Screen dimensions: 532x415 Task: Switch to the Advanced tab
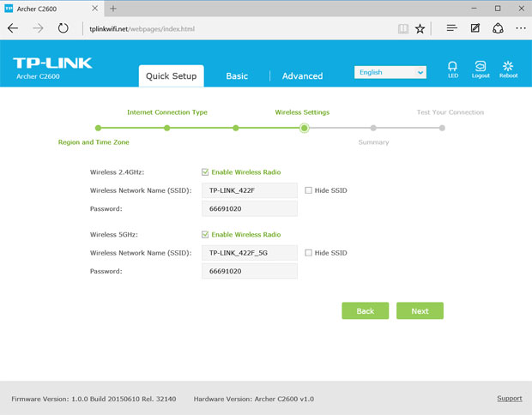[302, 76]
